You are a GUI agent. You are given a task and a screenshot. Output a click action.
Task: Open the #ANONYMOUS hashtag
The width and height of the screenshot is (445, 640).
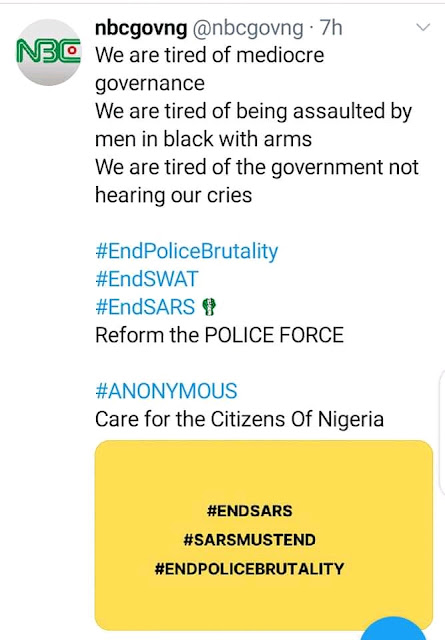(x=166, y=391)
